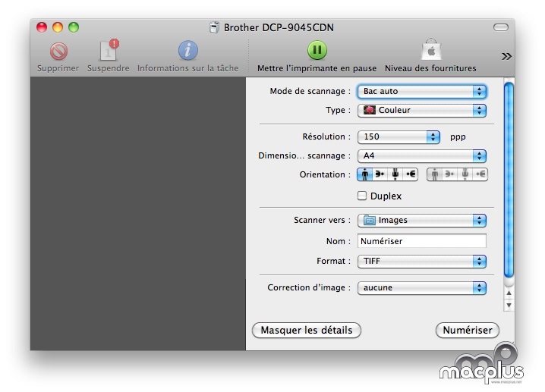Click the blue vertical scrollbar thumb

509,180
